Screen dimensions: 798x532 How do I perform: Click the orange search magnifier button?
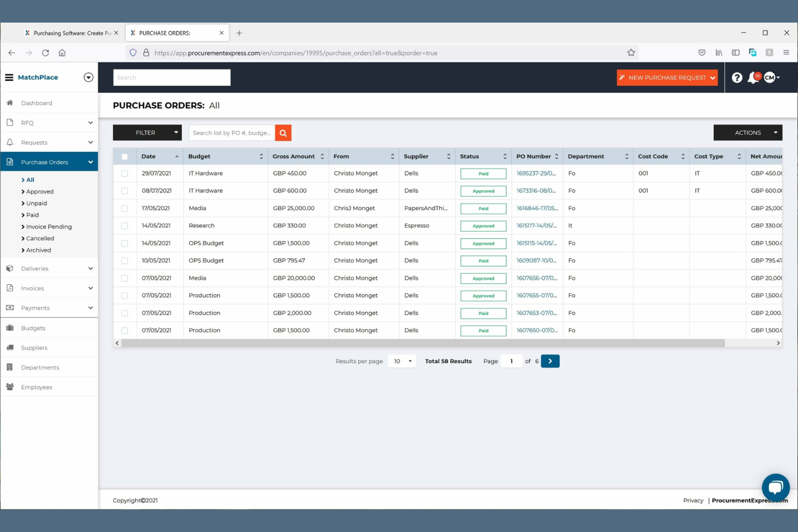click(283, 133)
